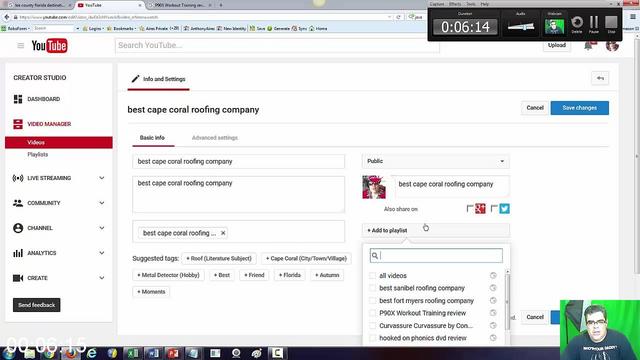Open Internet Explorer from the taskbar
The width and height of the screenshot is (640, 360).
[x=91, y=353]
